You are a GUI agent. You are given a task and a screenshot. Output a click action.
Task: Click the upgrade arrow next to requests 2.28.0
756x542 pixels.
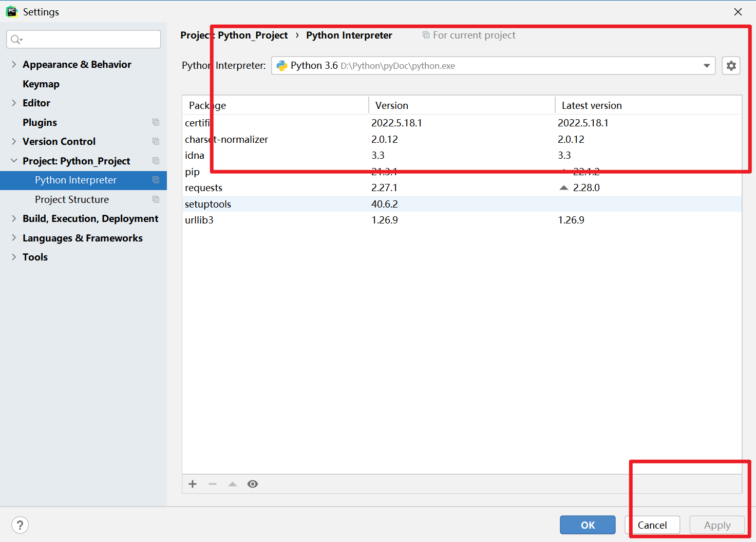tap(564, 188)
